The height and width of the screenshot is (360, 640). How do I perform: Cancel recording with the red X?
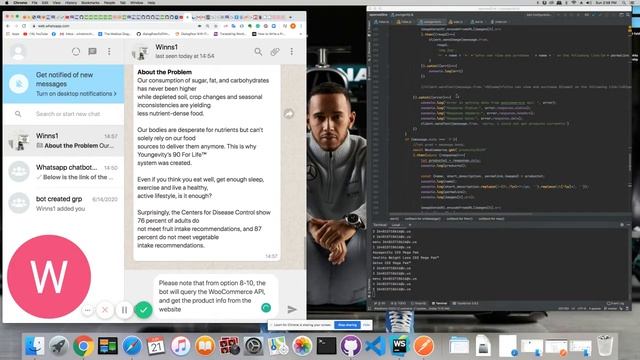105,310
